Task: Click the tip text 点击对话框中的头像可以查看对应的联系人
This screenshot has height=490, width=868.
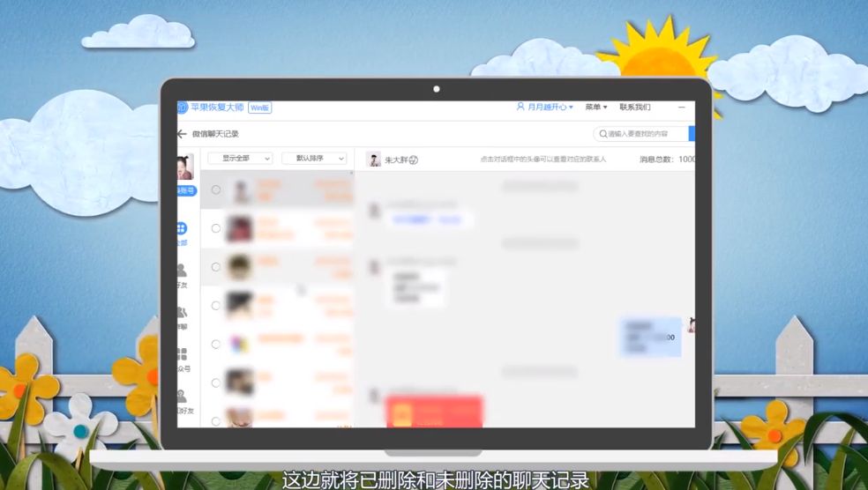Action: click(543, 160)
